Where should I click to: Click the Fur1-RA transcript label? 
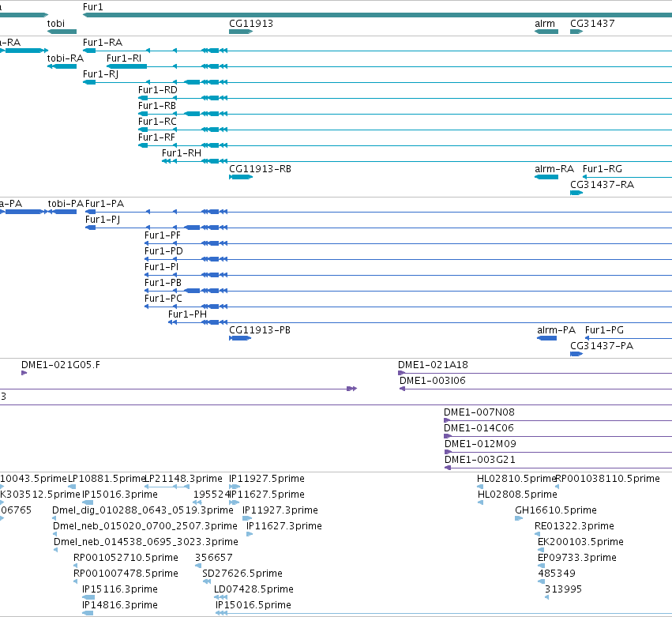pyautogui.click(x=103, y=43)
